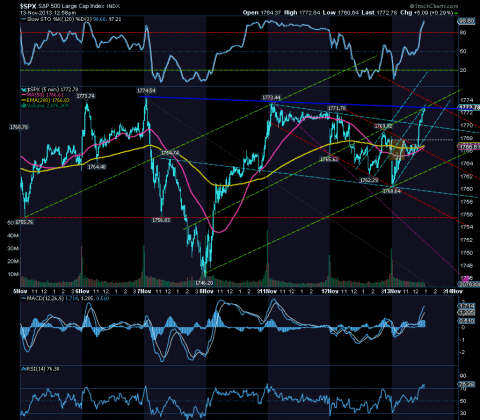Select the 1774.54 peak price annotation
The image size is (480, 420).
point(146,91)
